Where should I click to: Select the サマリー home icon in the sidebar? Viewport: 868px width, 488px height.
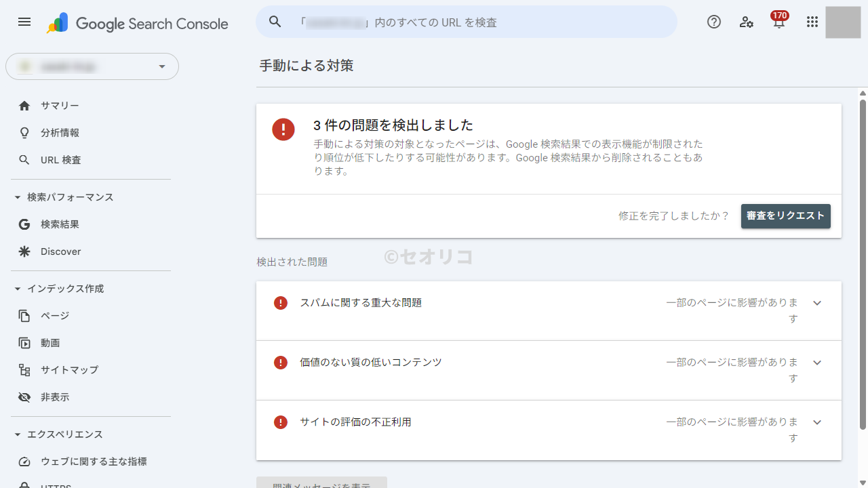tap(24, 106)
